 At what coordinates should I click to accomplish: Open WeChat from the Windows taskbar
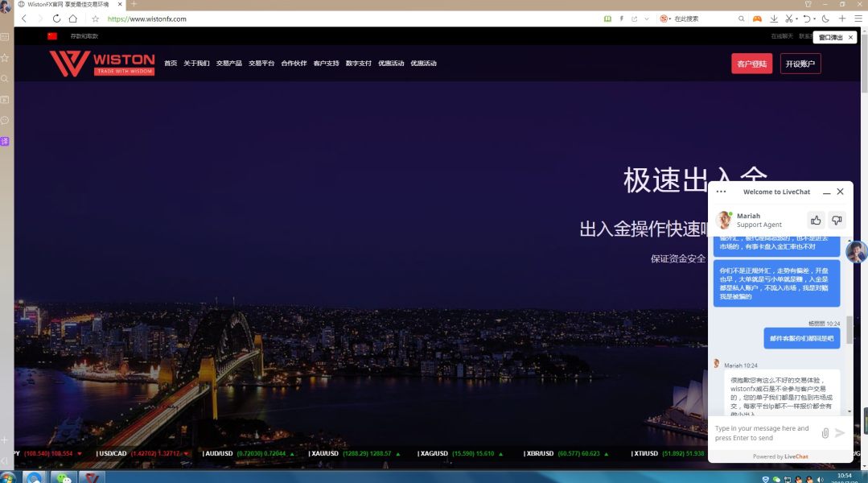coord(63,477)
